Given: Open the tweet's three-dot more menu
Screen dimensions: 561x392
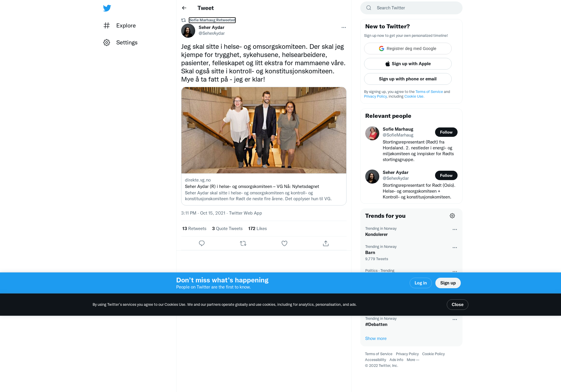Looking at the screenshot, I should click(344, 27).
